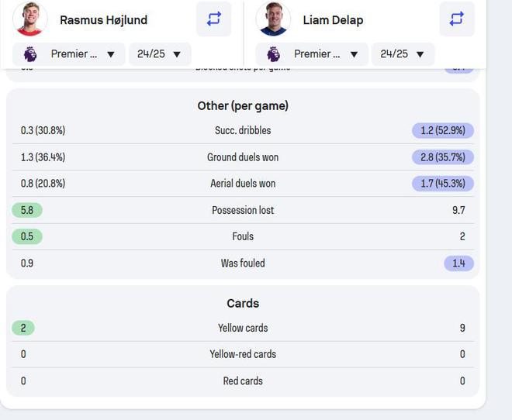Click the swap player icon beside Liam Delap
This screenshot has height=420, width=512.
point(456,19)
